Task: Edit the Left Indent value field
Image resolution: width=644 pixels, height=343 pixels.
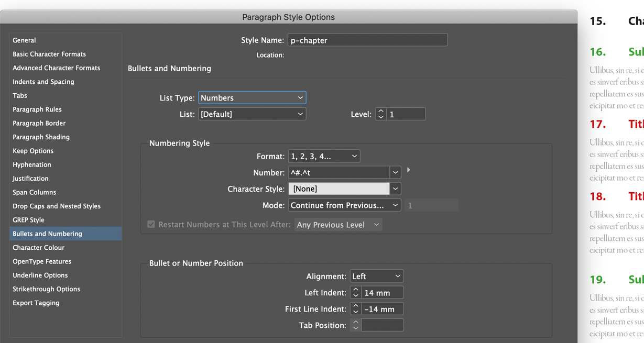Action: pos(381,292)
